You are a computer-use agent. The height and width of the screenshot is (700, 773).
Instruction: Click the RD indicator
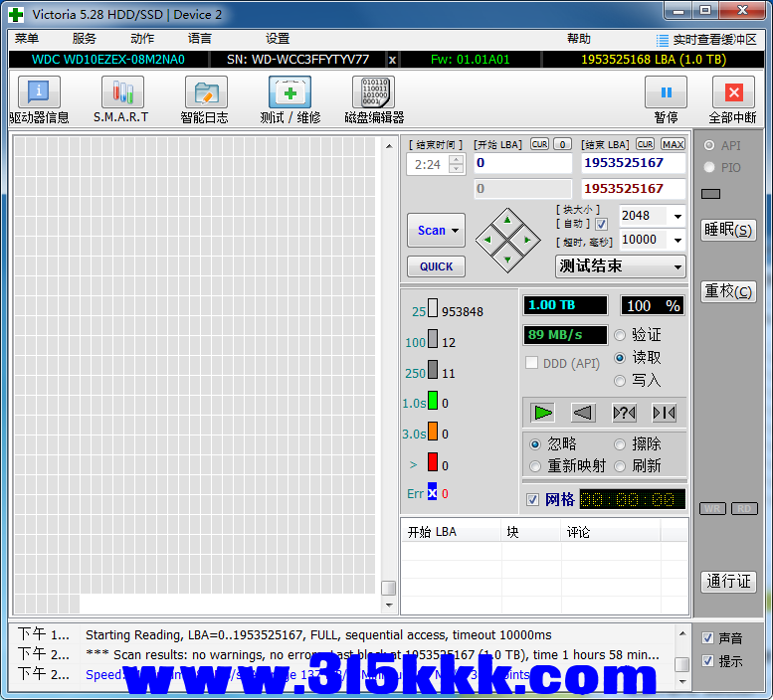[x=744, y=509]
